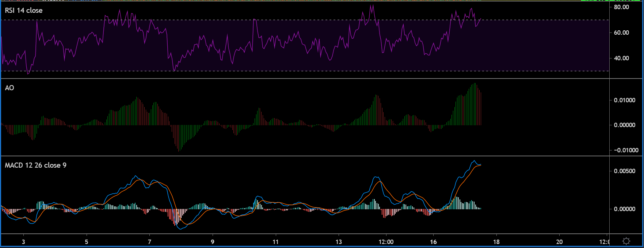This screenshot has width=644, height=248.
Task: Click date 3 on the time axis
Action: coord(24,242)
